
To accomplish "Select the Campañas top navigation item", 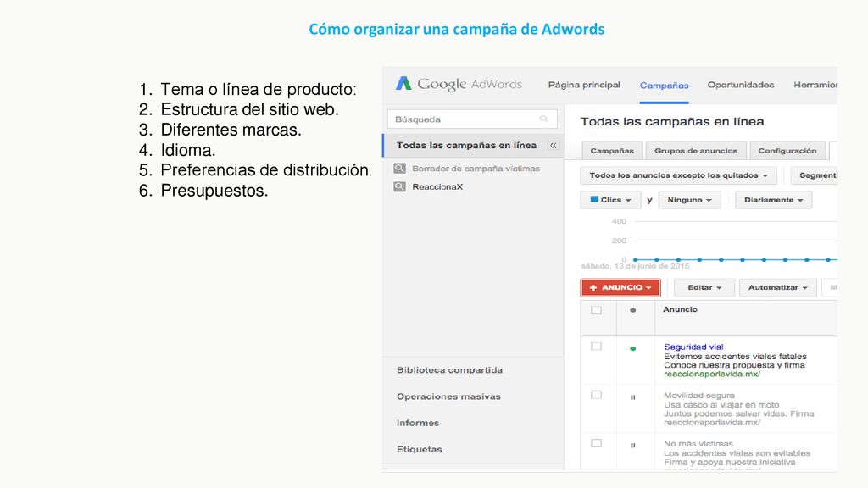I will [x=664, y=86].
